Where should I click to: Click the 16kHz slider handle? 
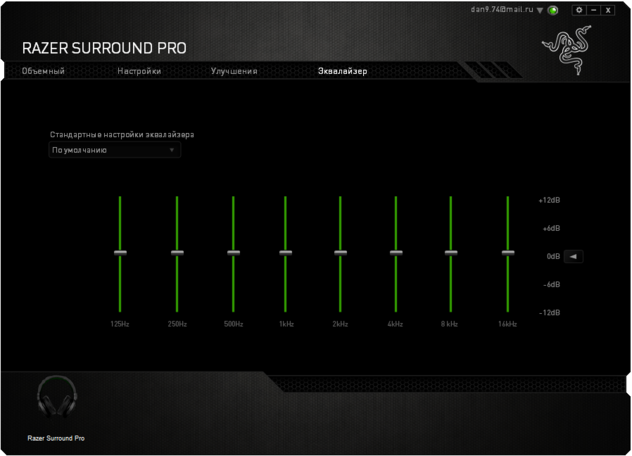click(508, 253)
